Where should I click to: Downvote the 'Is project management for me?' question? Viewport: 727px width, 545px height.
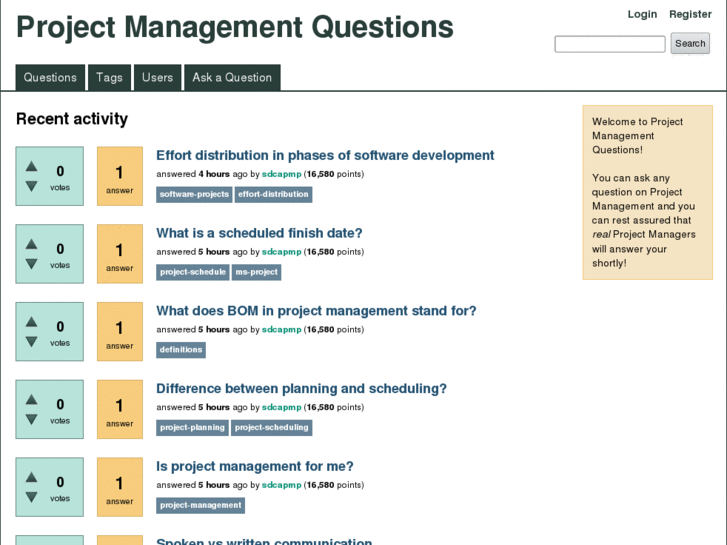pos(31,497)
